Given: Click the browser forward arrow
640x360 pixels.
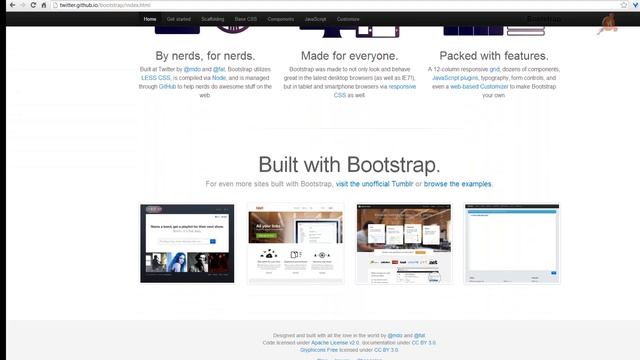Looking at the screenshot, I should click(23, 5).
